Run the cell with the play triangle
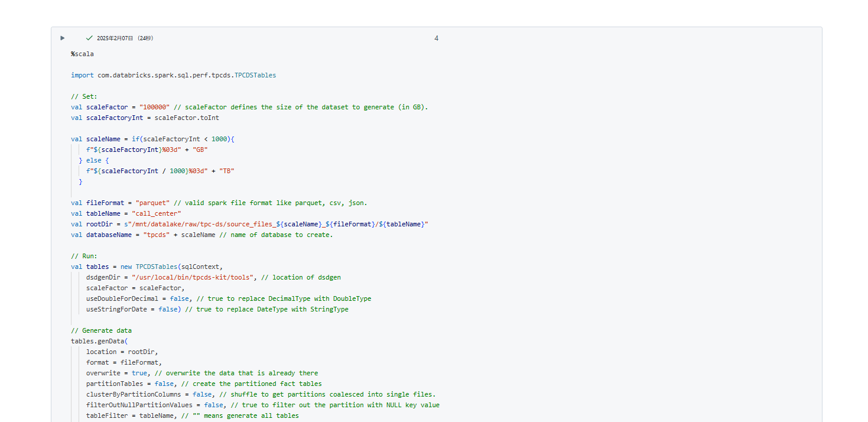Image resolution: width=868 pixels, height=422 pixels. click(63, 38)
